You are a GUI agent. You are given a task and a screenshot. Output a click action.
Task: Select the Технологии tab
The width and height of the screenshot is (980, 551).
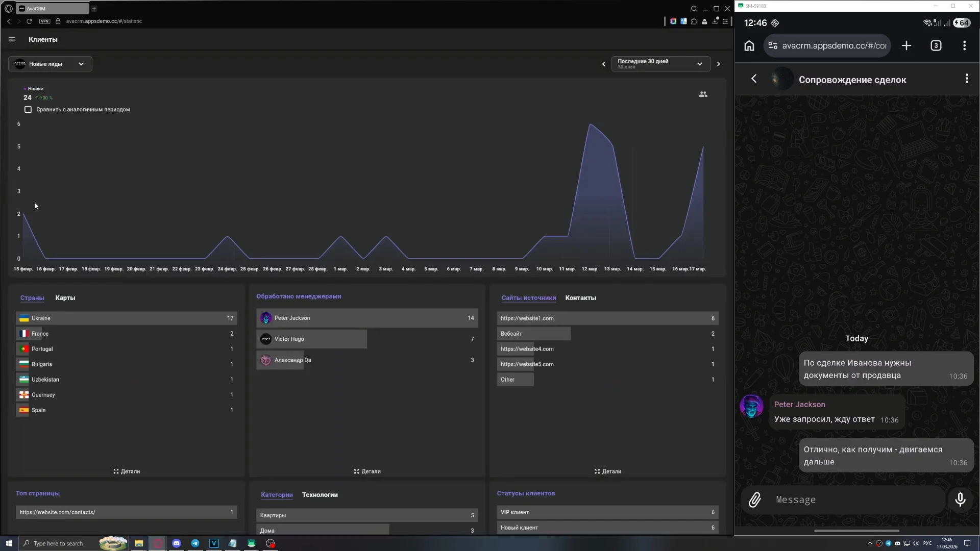click(x=320, y=495)
